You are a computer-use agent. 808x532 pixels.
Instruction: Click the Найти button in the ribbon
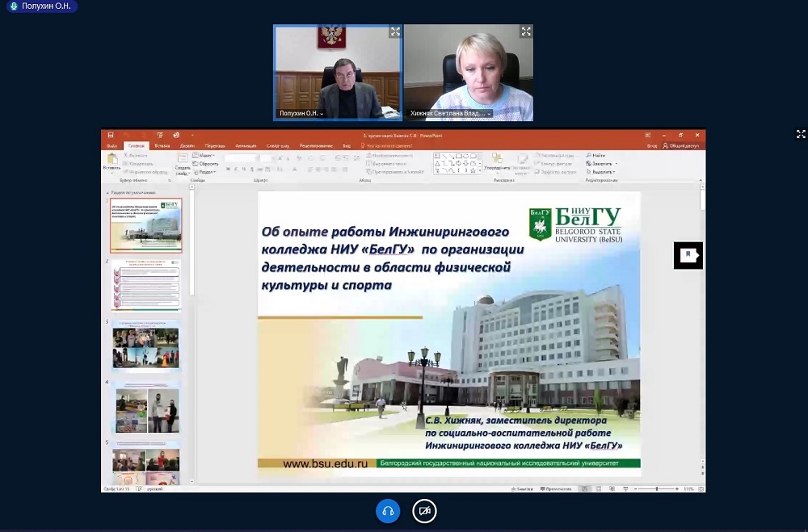tap(597, 155)
